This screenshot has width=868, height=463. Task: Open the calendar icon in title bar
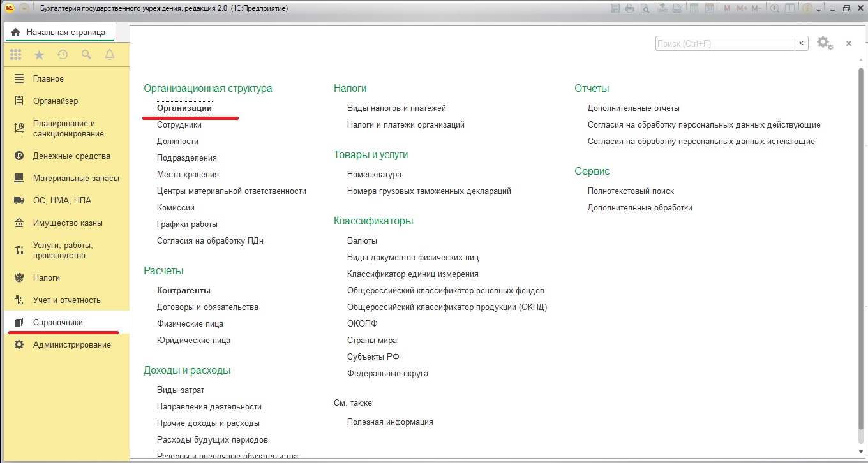710,9
